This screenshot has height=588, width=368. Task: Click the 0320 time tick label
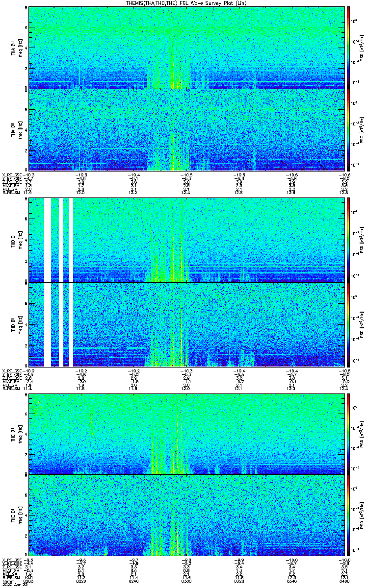(x=238, y=581)
